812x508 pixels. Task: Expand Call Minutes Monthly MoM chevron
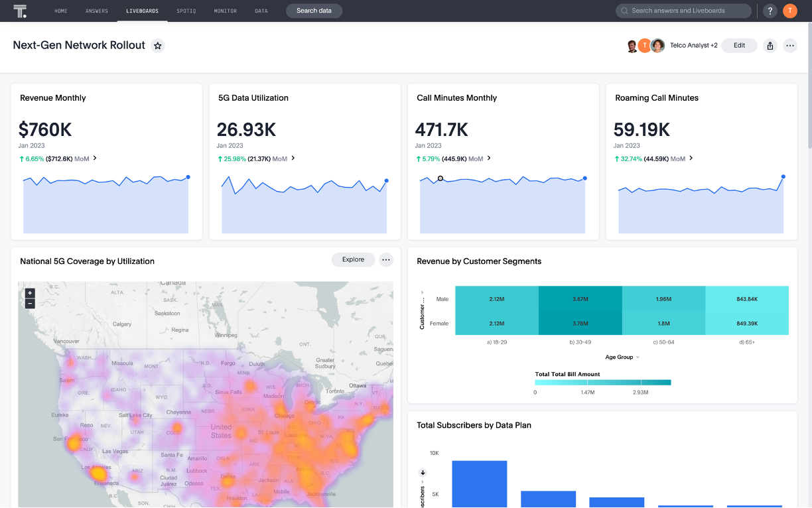489,159
